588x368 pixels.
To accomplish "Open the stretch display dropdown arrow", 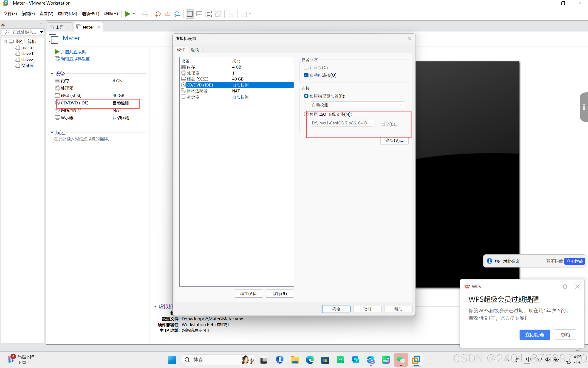I will [x=250, y=14].
